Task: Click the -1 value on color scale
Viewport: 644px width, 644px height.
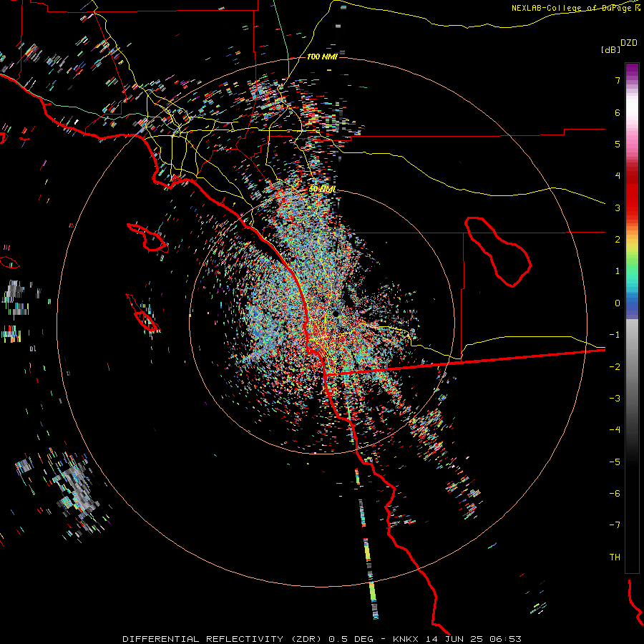Action: (615, 335)
